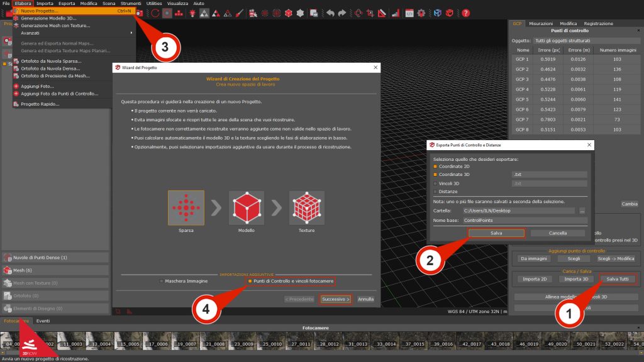
Task: Click the rotate orbit toolbar icon
Action: [x=358, y=13]
